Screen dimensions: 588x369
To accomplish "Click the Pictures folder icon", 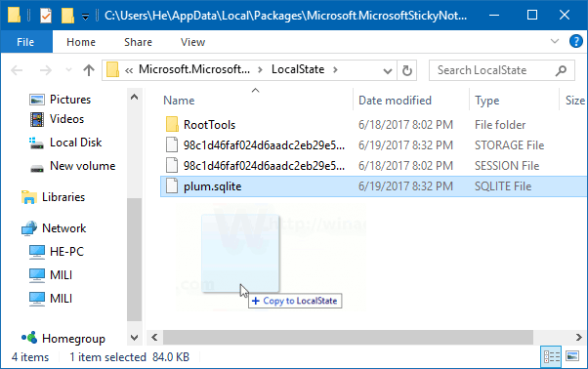I will [37, 100].
